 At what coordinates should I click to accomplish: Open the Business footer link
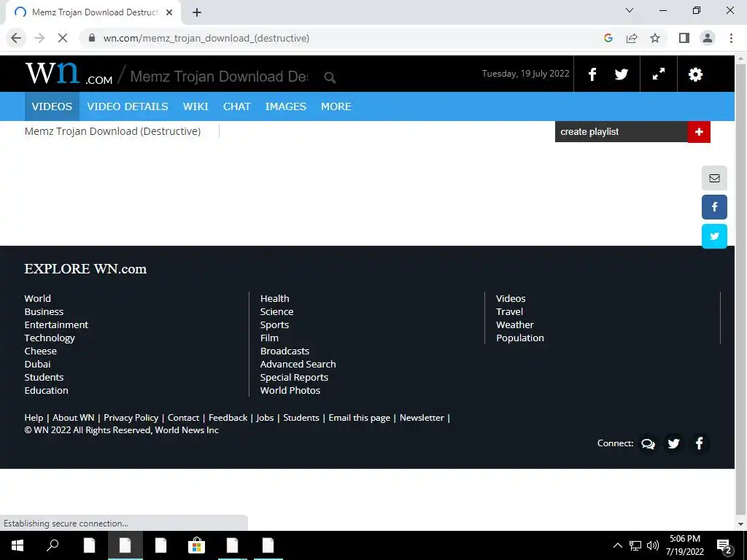click(x=44, y=312)
